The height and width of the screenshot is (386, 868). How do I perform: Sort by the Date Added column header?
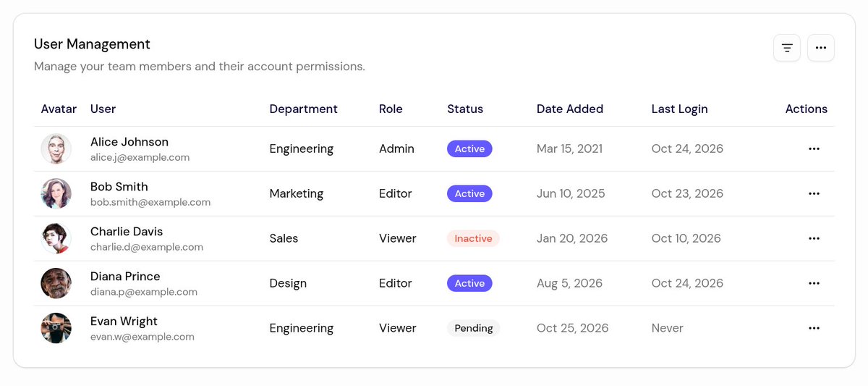point(570,109)
